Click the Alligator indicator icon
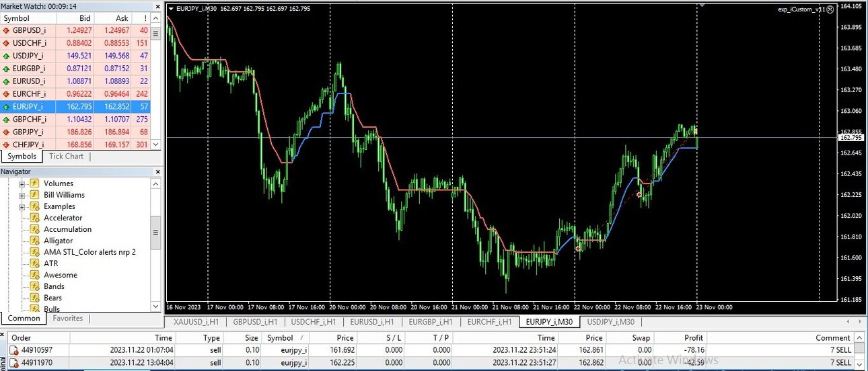This screenshot has width=868, height=371. click(34, 241)
